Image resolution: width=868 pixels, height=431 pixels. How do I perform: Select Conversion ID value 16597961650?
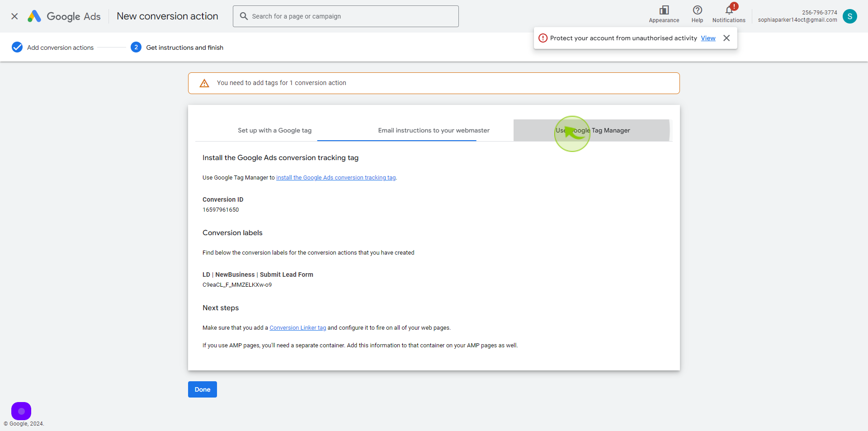[x=221, y=210]
